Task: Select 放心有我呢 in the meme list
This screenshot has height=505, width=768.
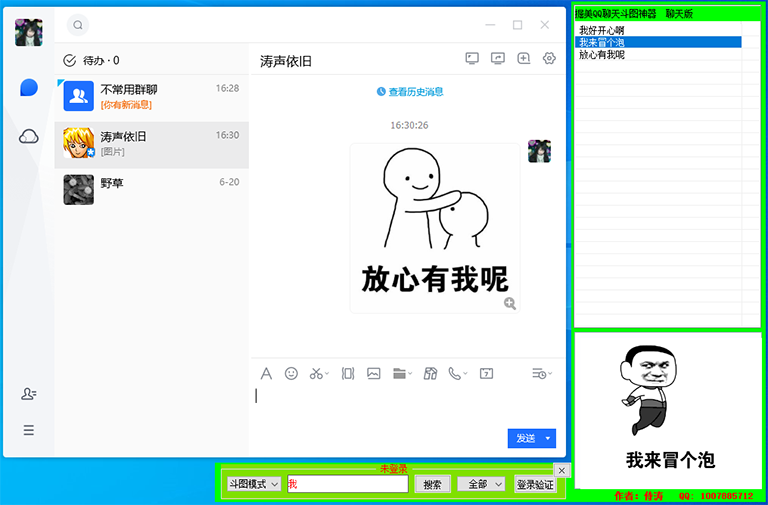Action: coord(601,55)
